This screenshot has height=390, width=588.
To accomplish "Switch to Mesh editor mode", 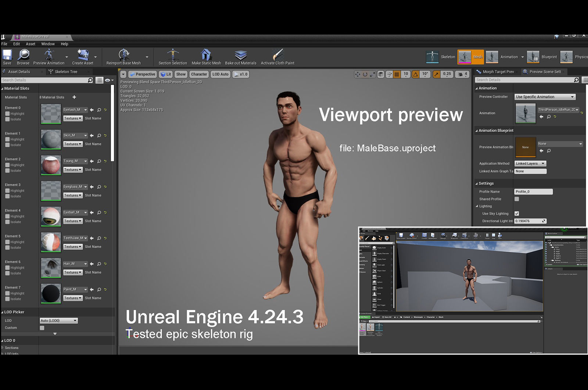I will coord(470,57).
